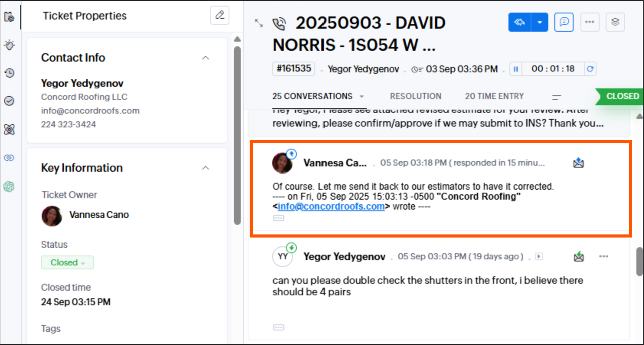The width and height of the screenshot is (644, 345).
Task: Pause the ticket timer
Action: click(516, 69)
